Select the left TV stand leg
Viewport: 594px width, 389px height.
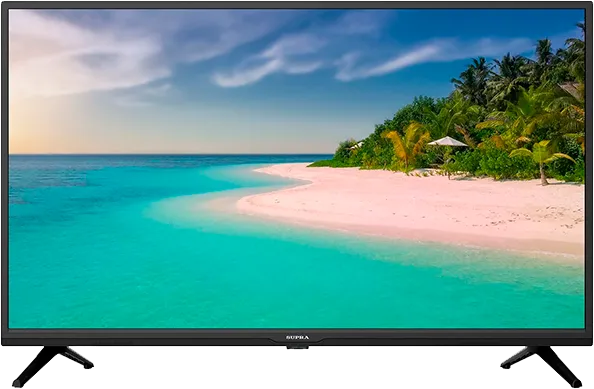click(53, 366)
